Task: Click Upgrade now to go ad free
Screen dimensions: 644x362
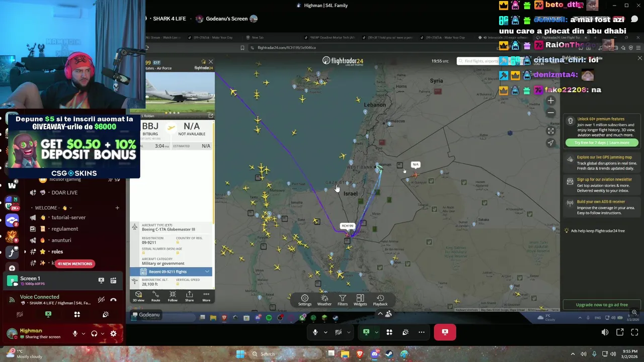Action: point(602,305)
